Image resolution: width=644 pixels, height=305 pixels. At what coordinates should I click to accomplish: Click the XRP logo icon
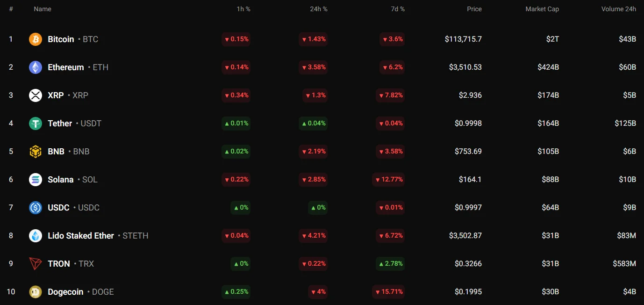click(36, 95)
